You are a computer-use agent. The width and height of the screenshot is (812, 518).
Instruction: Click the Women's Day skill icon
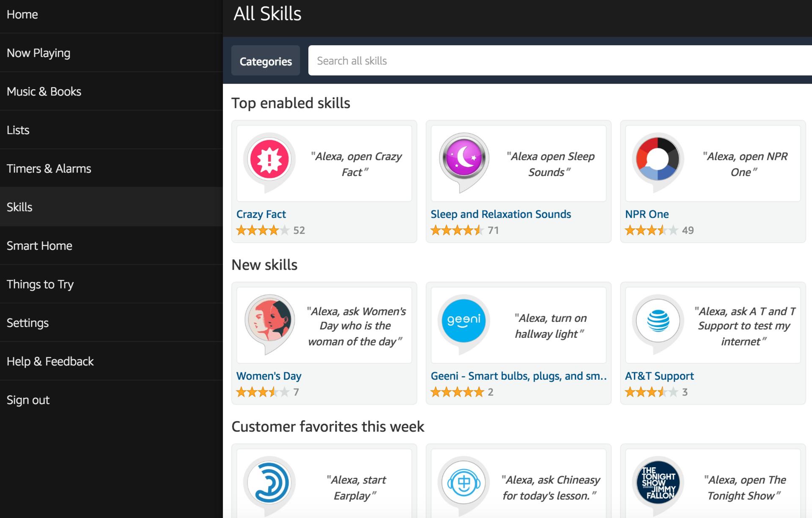[x=269, y=320]
